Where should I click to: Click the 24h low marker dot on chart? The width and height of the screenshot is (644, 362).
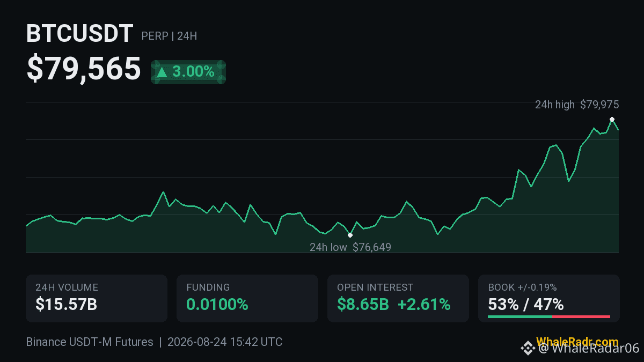[x=350, y=235]
